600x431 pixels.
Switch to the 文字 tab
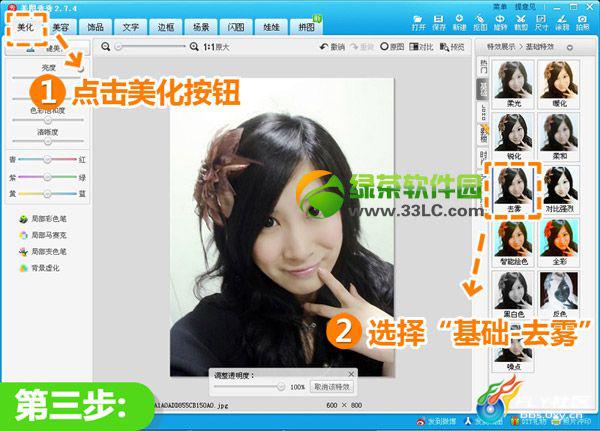tap(130, 27)
